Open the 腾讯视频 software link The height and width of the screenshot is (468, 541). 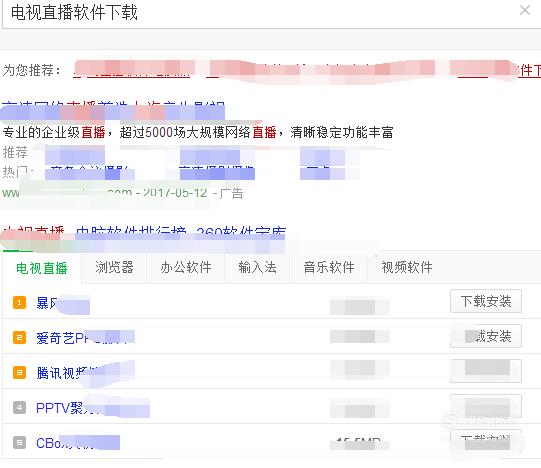(x=85, y=373)
